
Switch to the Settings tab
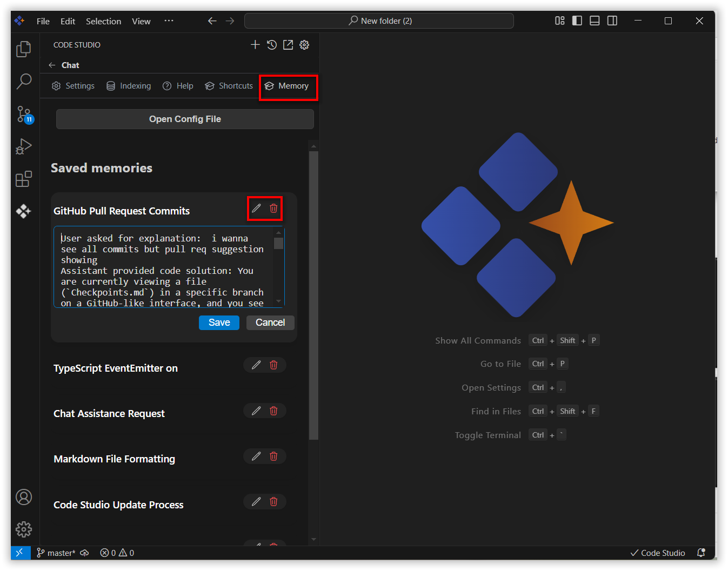tap(73, 86)
